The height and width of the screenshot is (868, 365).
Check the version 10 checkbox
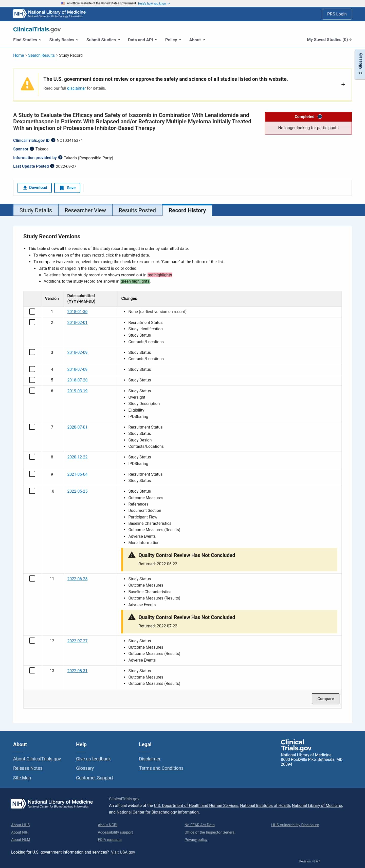[x=32, y=491]
